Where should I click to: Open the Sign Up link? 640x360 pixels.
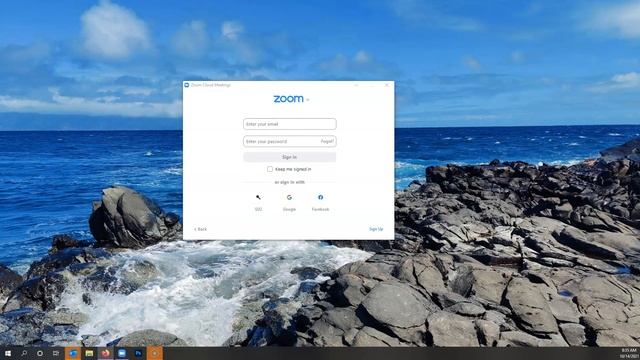[376, 229]
